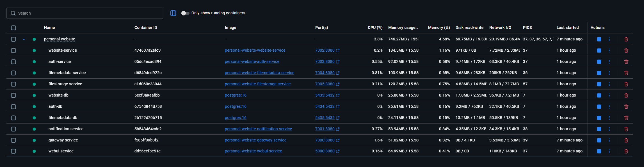Remove the notification-service container

coord(626,129)
